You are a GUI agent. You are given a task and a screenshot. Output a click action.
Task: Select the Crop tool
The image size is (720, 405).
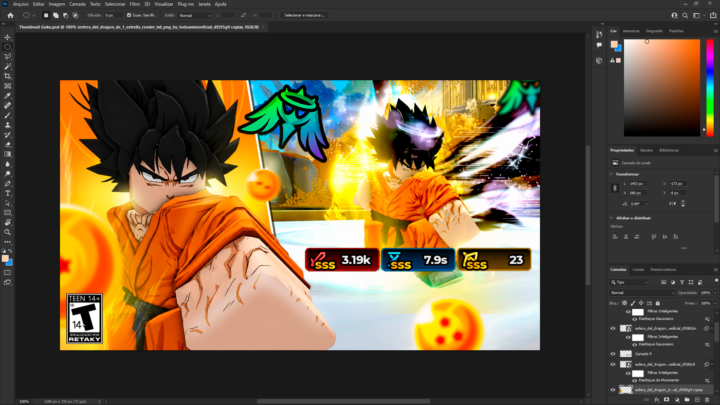pyautogui.click(x=7, y=76)
